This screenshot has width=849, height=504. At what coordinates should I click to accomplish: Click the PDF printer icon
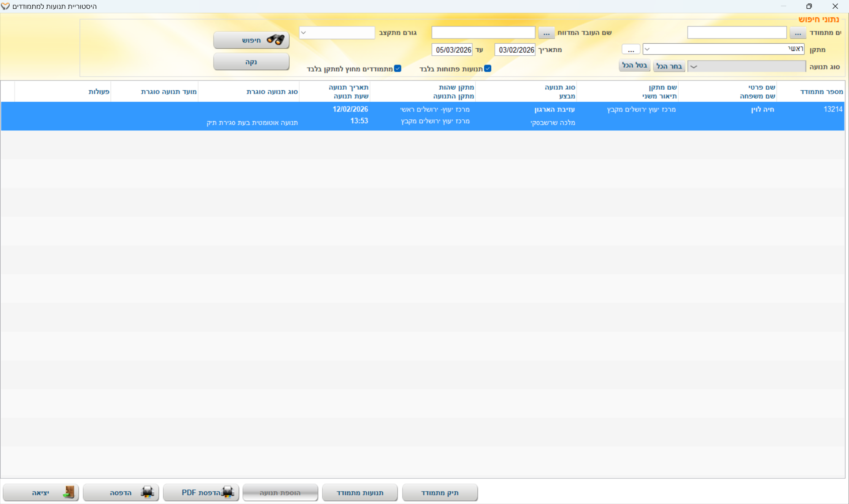pos(227,492)
